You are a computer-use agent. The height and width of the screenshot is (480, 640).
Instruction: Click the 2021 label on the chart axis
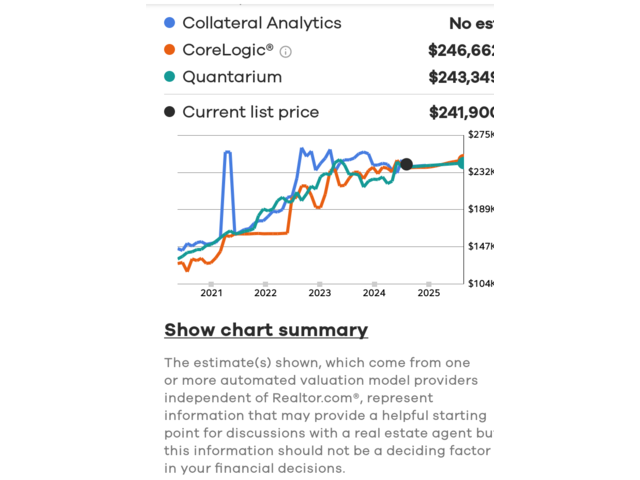(x=211, y=293)
